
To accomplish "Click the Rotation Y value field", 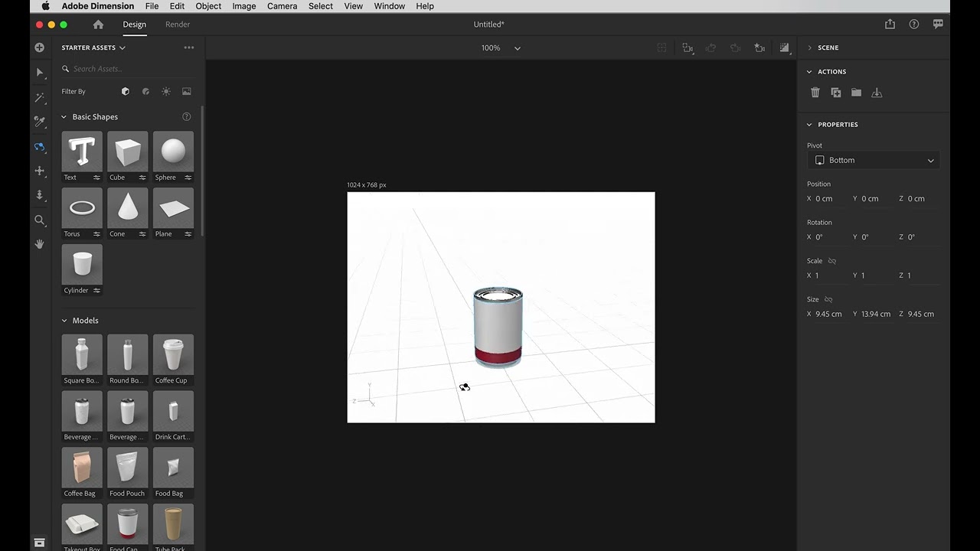I will point(875,237).
